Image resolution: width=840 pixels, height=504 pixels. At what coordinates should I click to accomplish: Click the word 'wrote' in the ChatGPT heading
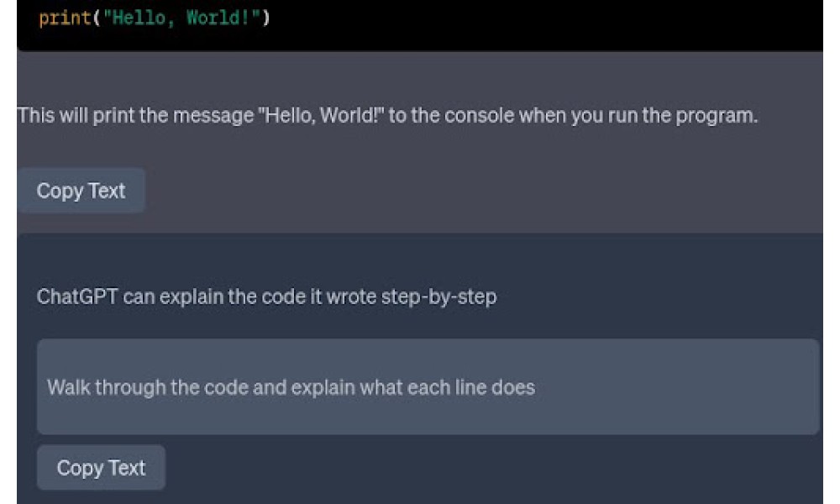coord(351,297)
